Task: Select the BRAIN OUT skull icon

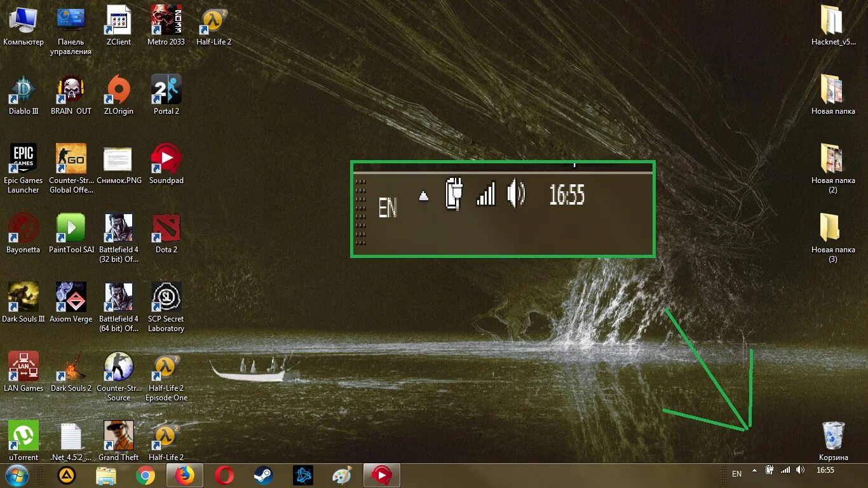Action: [x=71, y=95]
